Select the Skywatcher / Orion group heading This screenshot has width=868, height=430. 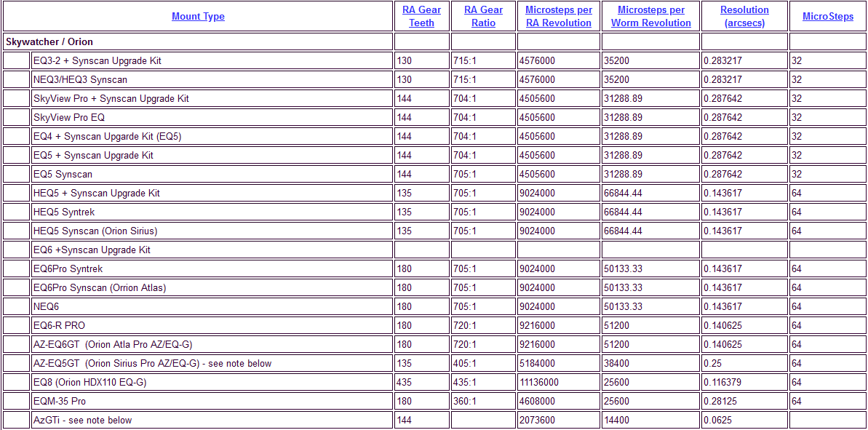click(x=49, y=41)
